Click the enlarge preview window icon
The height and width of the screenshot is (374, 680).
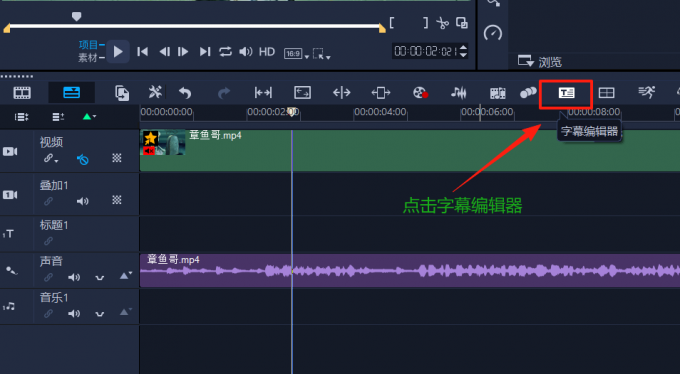point(462,23)
